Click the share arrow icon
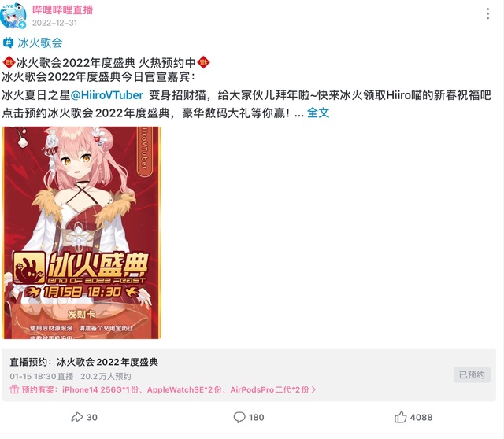 (77, 417)
